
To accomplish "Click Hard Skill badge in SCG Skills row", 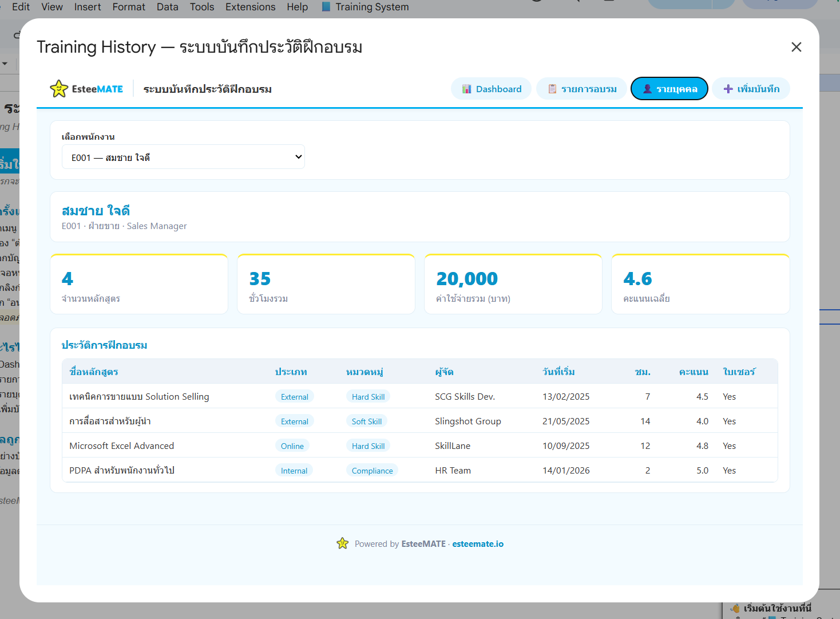I will (x=368, y=397).
